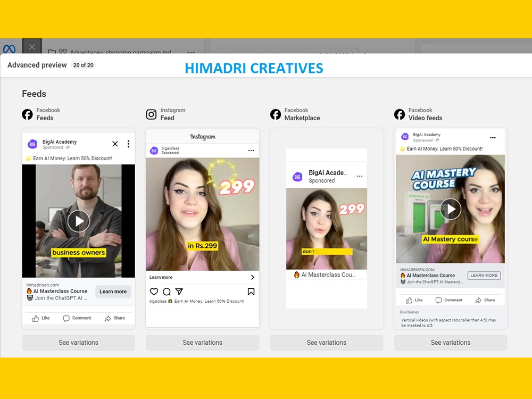Open the Marketplace ad video thumbnail

(x=327, y=229)
